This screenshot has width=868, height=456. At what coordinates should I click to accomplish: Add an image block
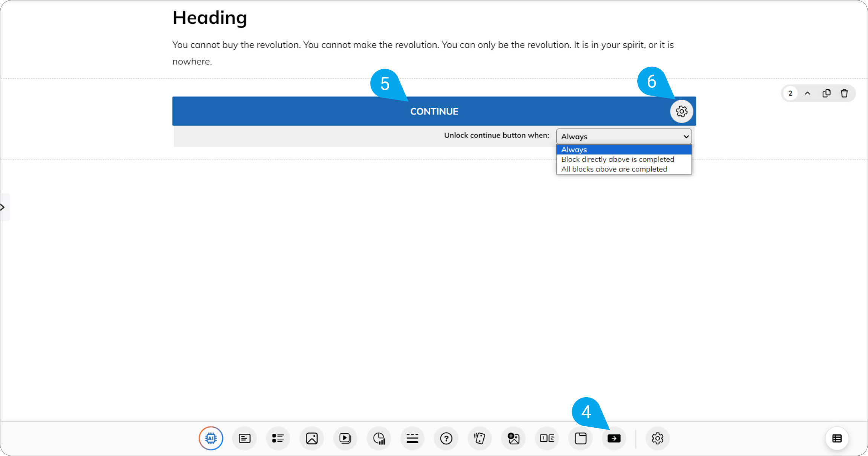pos(312,438)
